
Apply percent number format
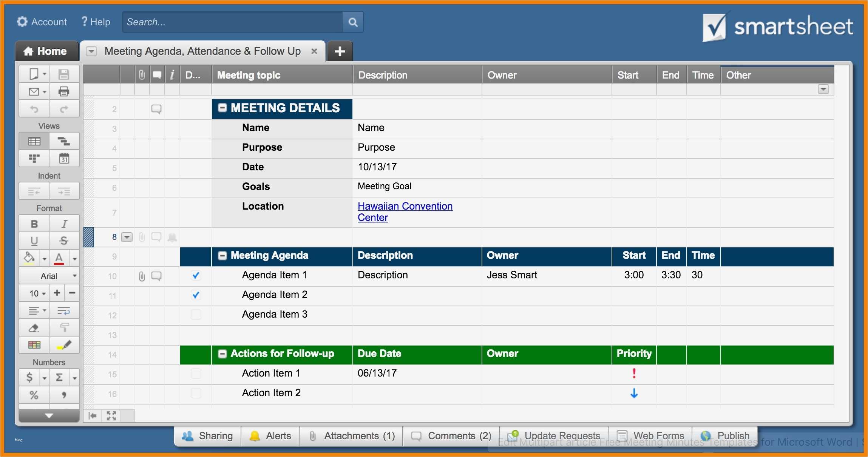pyautogui.click(x=34, y=395)
